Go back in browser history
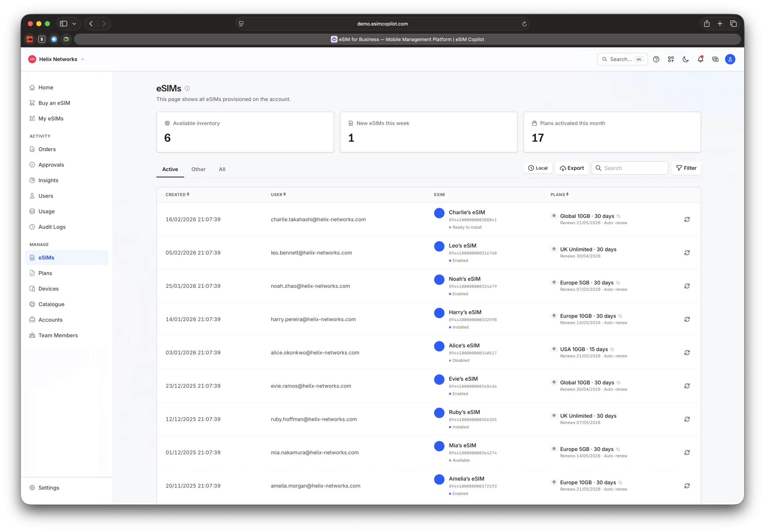 coord(91,24)
